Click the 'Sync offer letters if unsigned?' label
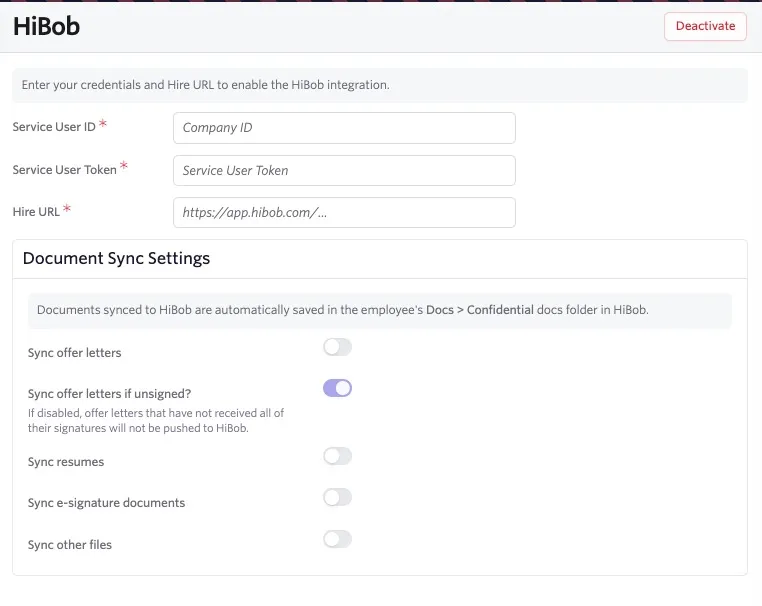 [x=109, y=394]
